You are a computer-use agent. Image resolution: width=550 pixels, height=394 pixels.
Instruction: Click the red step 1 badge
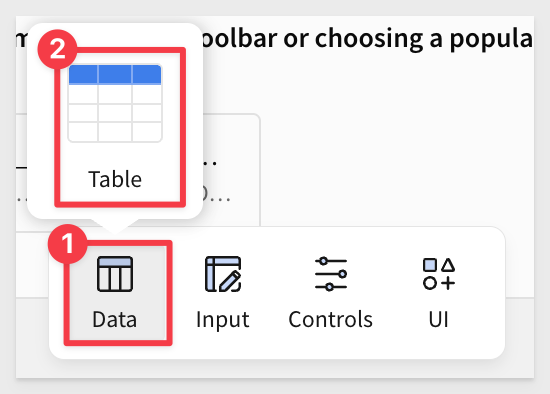pyautogui.click(x=67, y=243)
